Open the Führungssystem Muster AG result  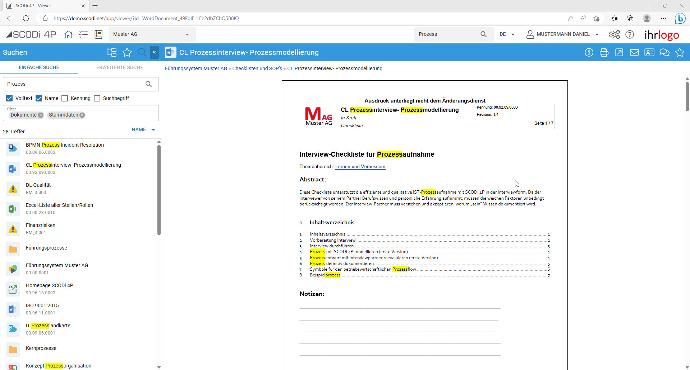(x=79, y=268)
